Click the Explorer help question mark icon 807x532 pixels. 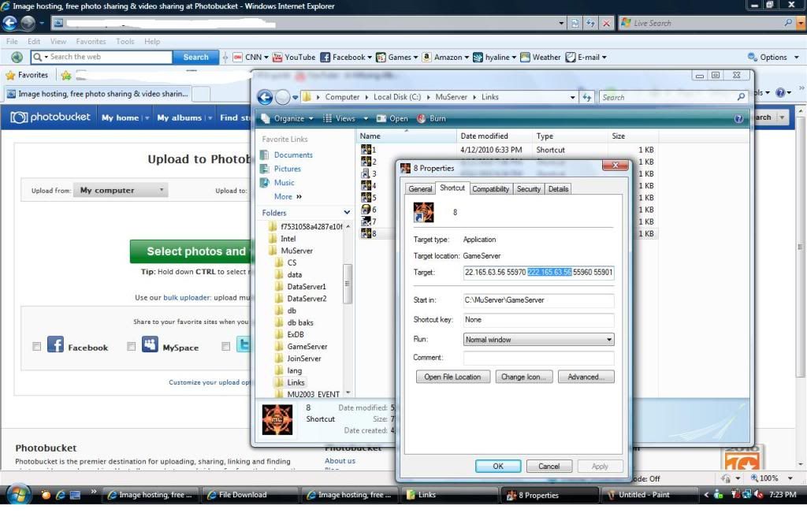point(738,118)
